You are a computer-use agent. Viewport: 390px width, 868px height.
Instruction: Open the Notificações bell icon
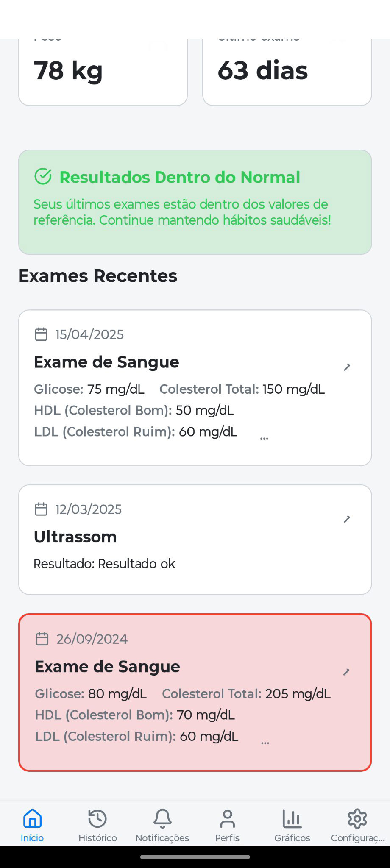[162, 818]
